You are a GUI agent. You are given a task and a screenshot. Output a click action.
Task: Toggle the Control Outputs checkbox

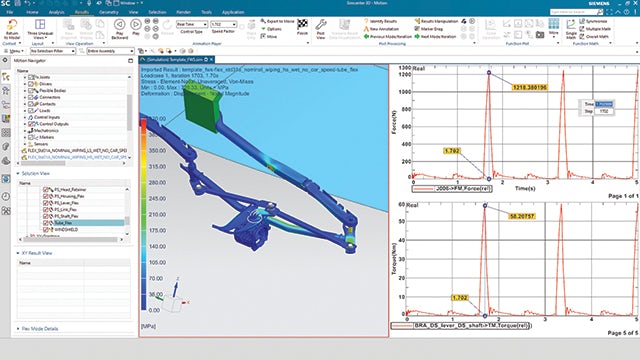click(x=30, y=124)
